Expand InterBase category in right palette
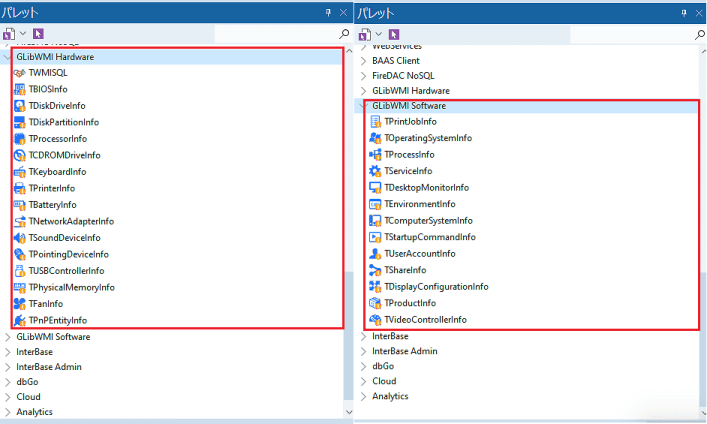Image resolution: width=707 pixels, height=424 pixels. click(363, 336)
